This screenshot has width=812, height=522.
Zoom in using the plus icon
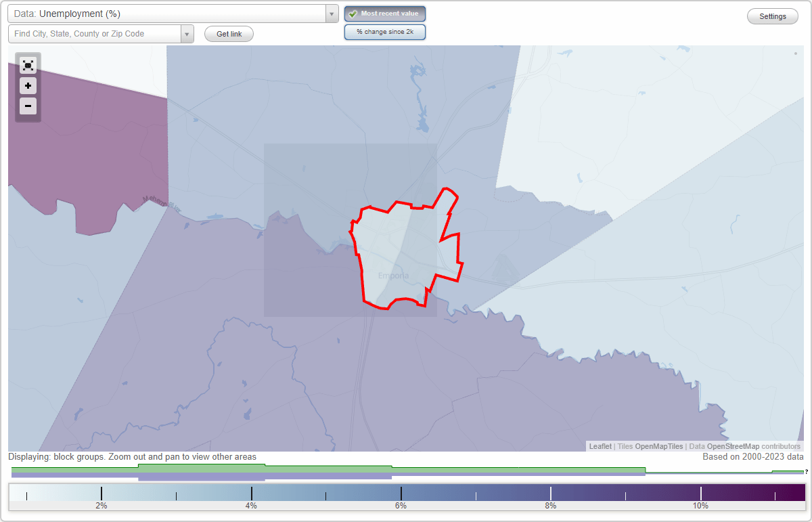28,85
